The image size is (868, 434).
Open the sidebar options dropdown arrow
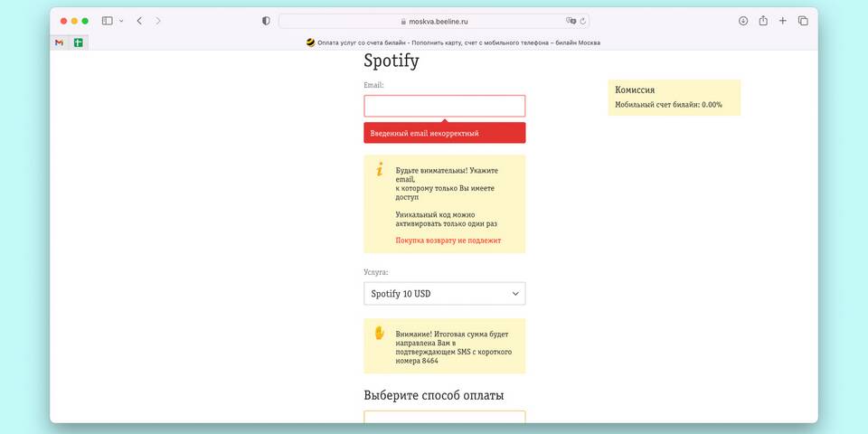point(121,21)
